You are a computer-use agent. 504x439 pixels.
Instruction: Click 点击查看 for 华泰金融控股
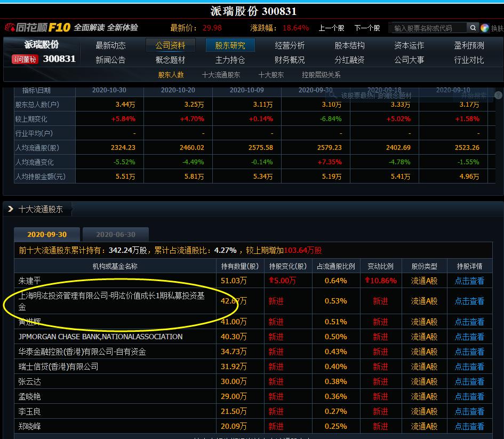click(x=469, y=352)
